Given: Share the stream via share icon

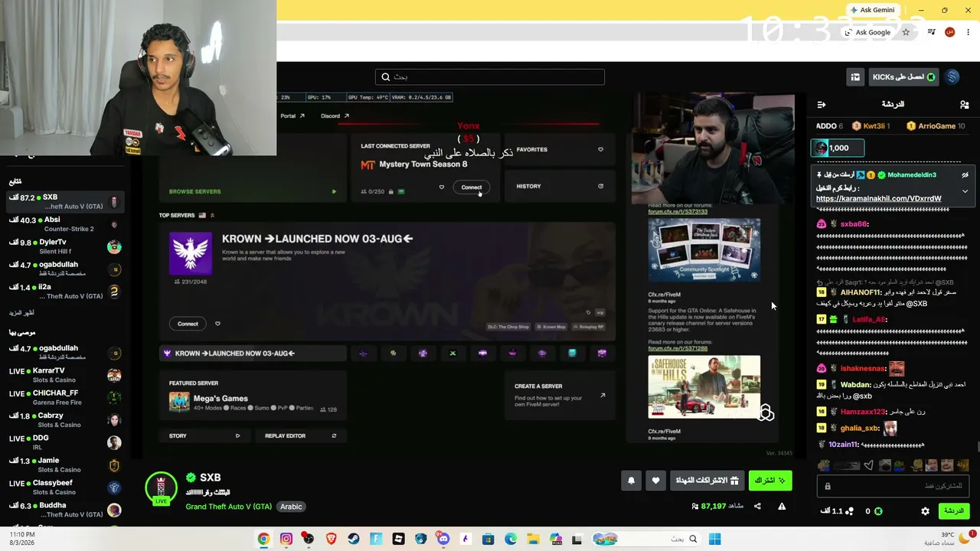Looking at the screenshot, I should [757, 506].
